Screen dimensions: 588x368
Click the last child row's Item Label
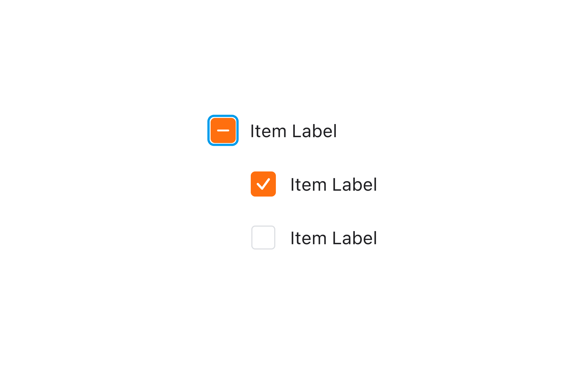point(333,238)
